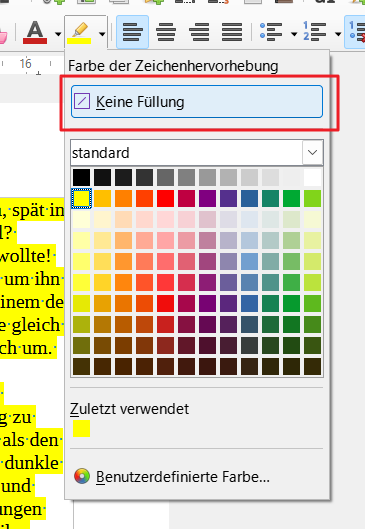The image size is (365, 529).
Task: Click the Zuletzt verwendet label
Action: (129, 409)
